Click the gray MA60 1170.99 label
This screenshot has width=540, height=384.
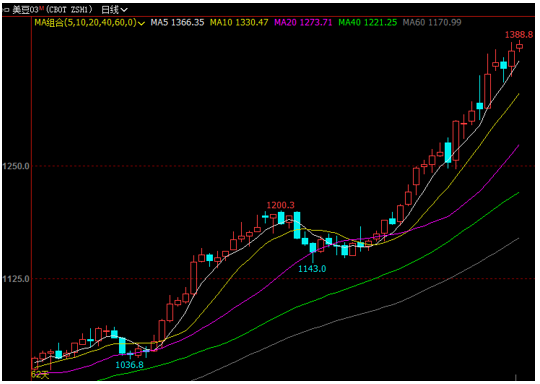[x=432, y=23]
